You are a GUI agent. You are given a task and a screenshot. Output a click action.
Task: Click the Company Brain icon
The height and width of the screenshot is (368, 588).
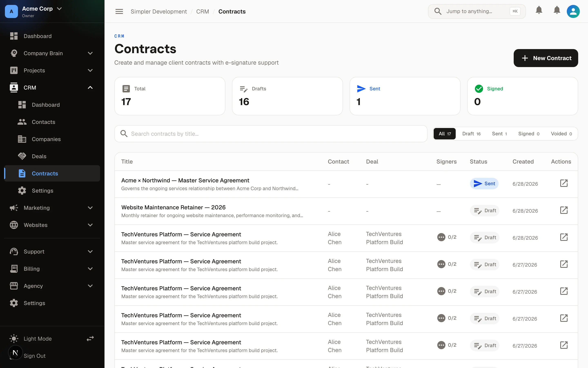coord(14,53)
